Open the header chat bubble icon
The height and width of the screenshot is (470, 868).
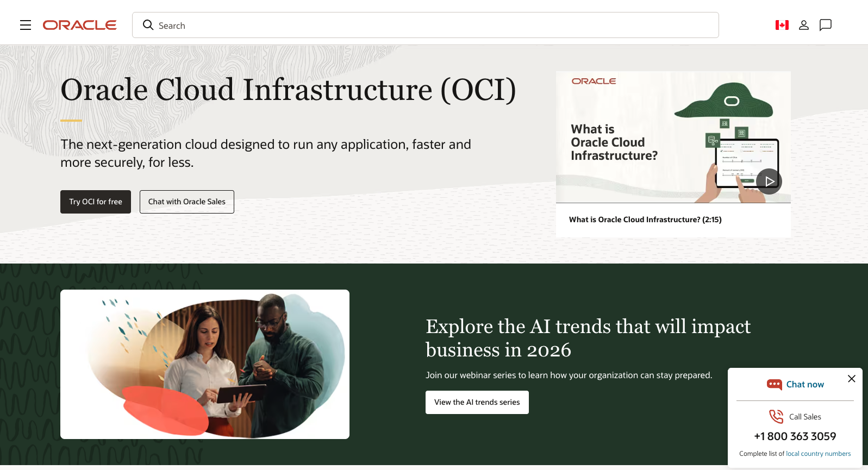826,25
